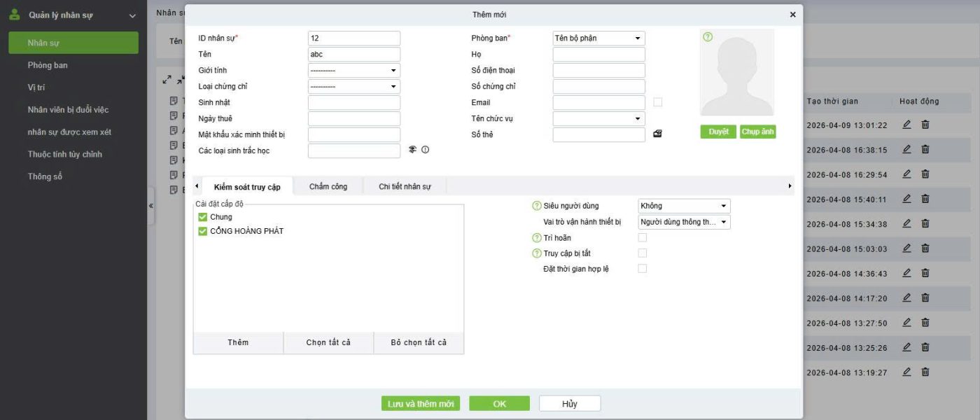This screenshot has width=980, height=420.
Task: Click trash icon for the 16:38:15 row
Action: click(x=925, y=149)
